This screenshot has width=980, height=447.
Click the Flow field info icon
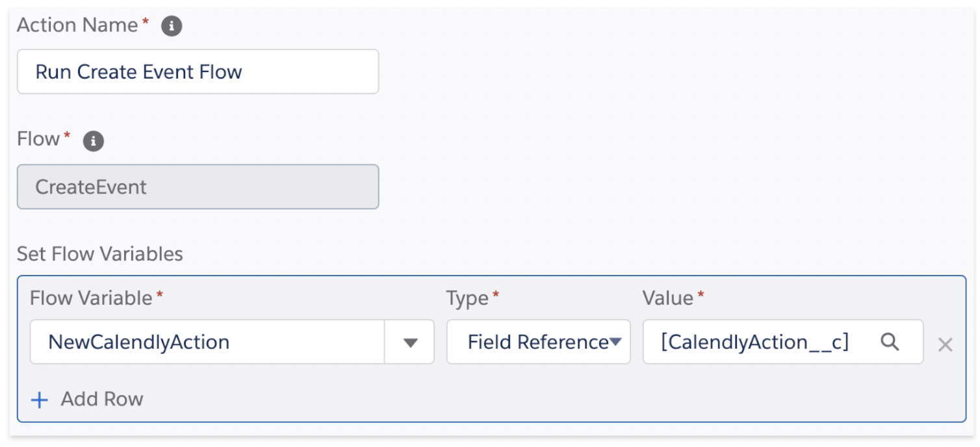click(92, 140)
